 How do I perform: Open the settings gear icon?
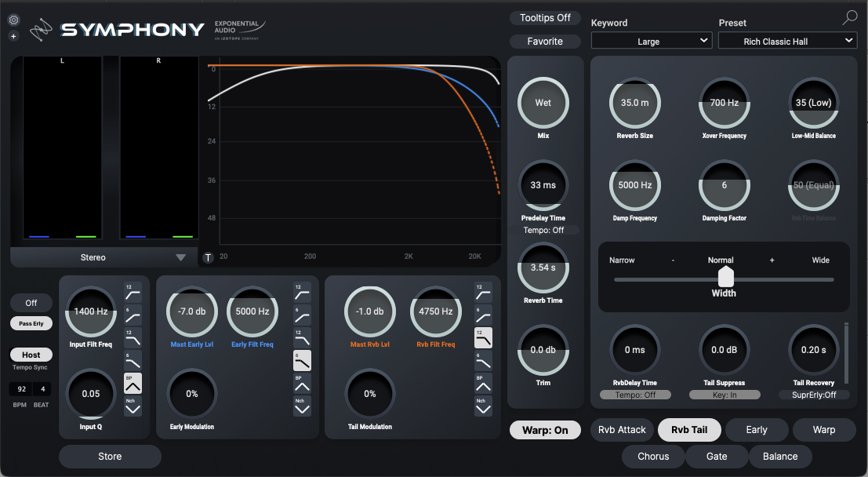coord(14,20)
